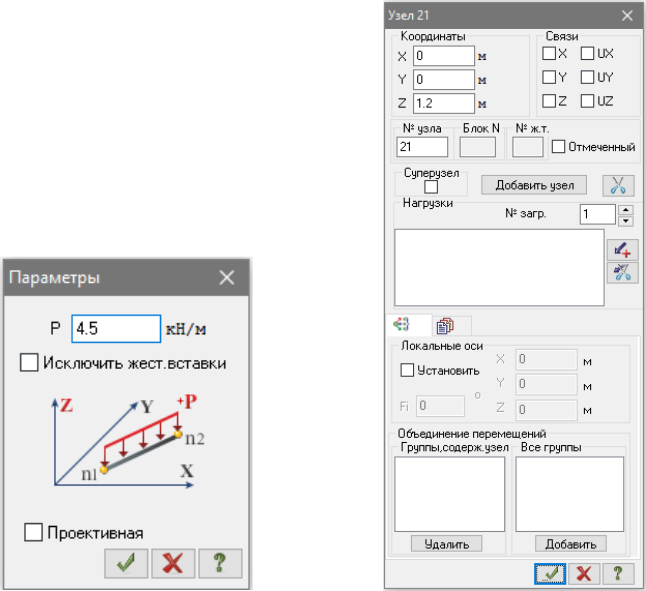Click the scissors icon beside Добавить узел

(619, 185)
